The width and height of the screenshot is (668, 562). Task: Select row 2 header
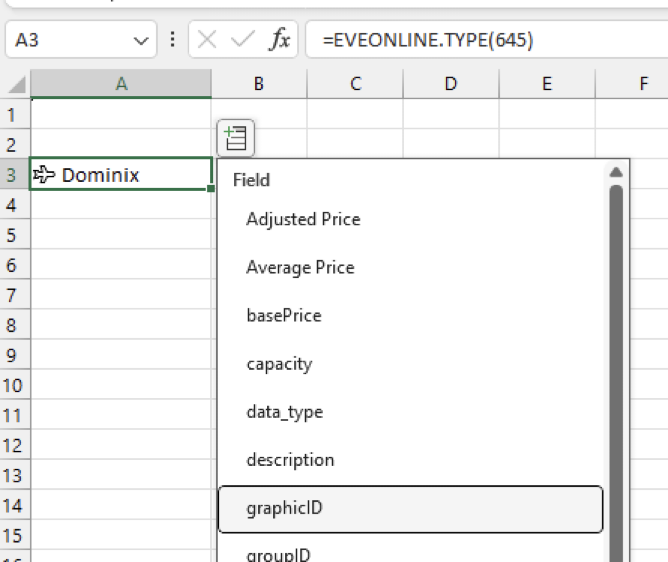click(x=15, y=144)
